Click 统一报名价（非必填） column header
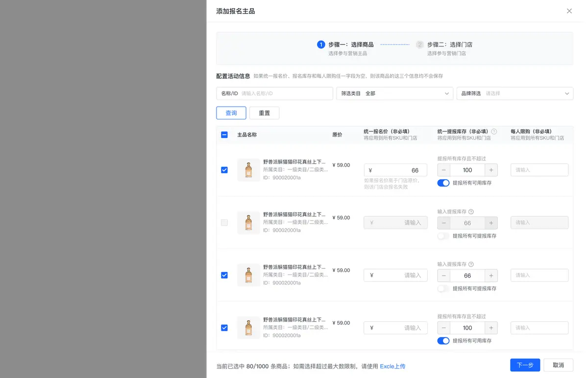588x378 pixels. [387, 131]
